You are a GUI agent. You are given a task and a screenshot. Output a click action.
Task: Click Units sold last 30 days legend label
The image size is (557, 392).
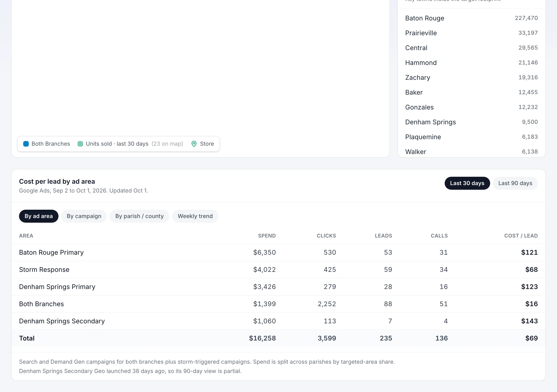[117, 144]
